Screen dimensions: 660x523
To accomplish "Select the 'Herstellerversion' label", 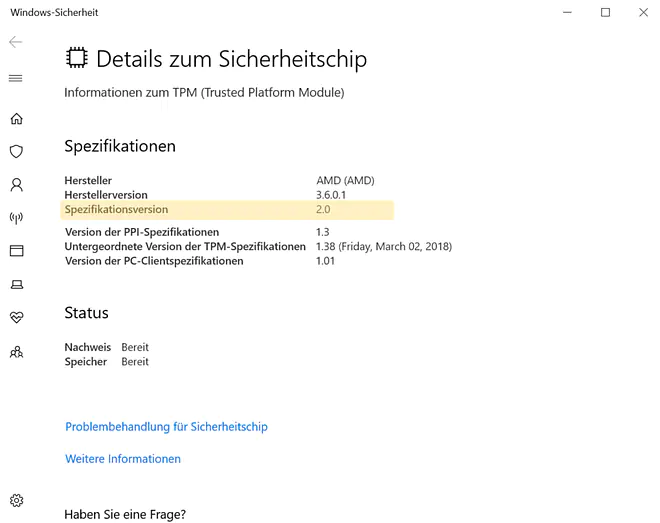I will 106,195.
